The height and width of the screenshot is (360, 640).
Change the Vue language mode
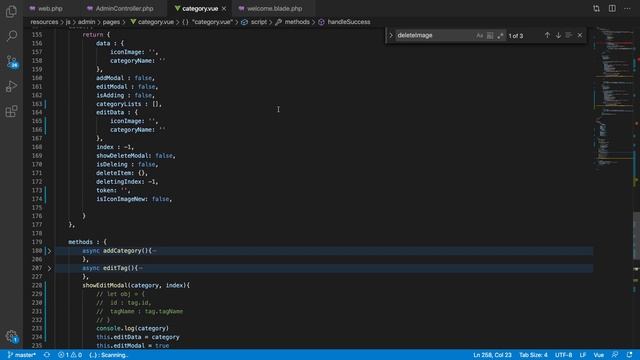pos(598,355)
